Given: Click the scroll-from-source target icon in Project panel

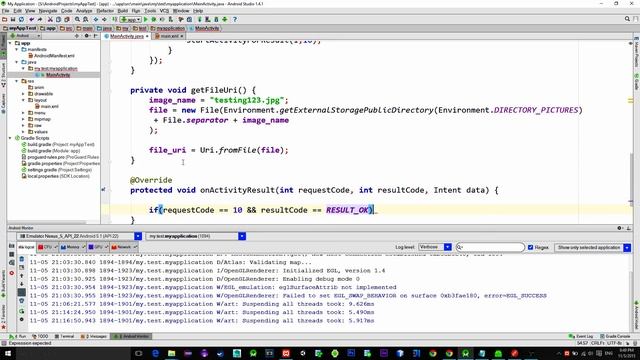Looking at the screenshot, I should click(77, 36).
